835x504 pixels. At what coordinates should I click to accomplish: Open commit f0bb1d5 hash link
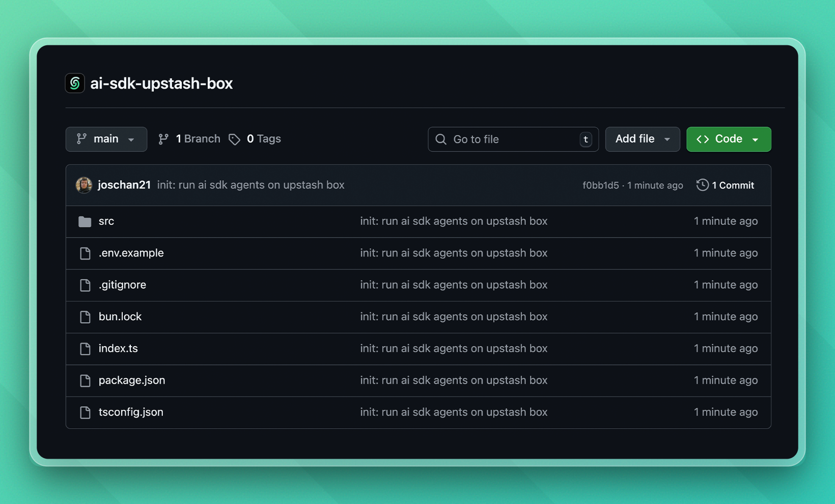tap(600, 185)
